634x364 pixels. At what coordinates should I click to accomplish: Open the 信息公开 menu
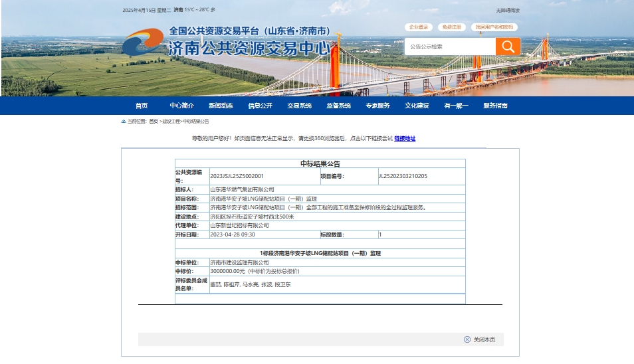[260, 106]
